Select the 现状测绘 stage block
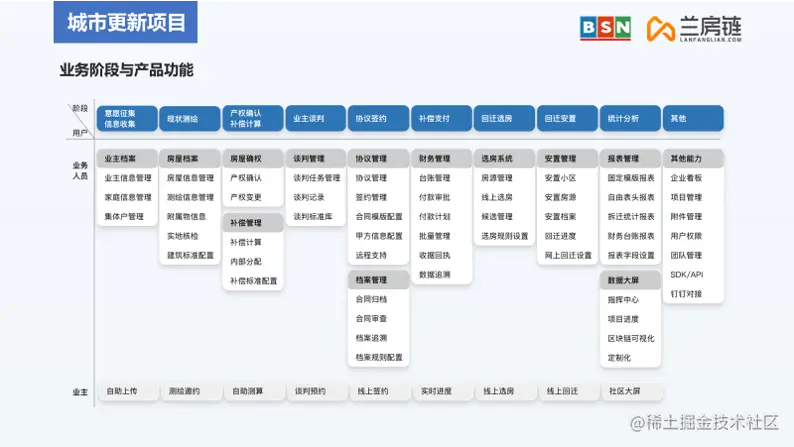The image size is (794, 447). point(190,118)
